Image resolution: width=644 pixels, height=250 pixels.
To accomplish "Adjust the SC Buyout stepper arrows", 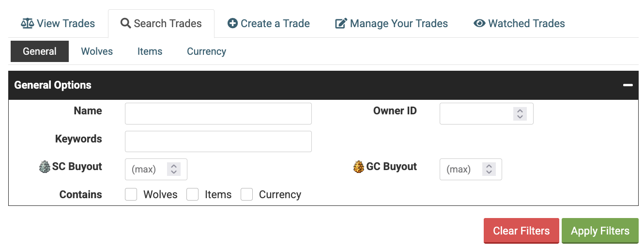I will pos(173,169).
